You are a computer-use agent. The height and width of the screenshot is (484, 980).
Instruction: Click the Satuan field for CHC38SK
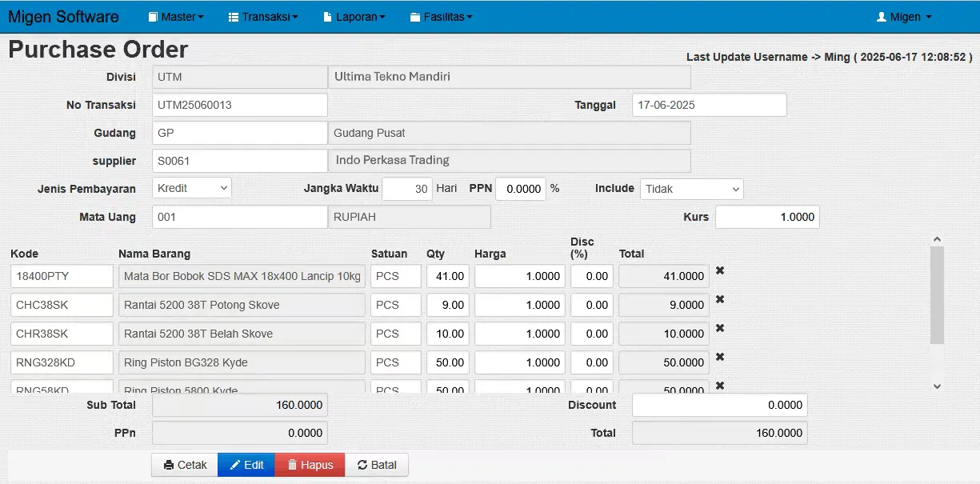click(x=396, y=305)
